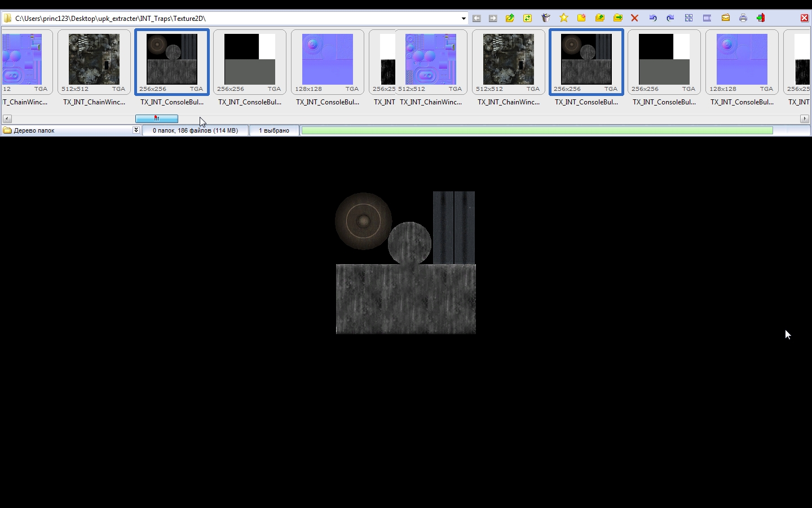
Task: Switch to the filmstrip view icon
Action: (707, 18)
